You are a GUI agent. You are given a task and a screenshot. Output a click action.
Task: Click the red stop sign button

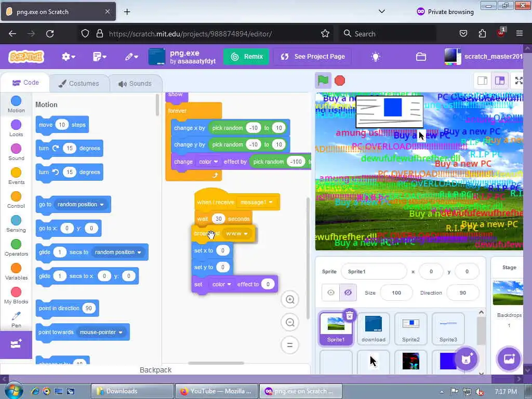[340, 81]
